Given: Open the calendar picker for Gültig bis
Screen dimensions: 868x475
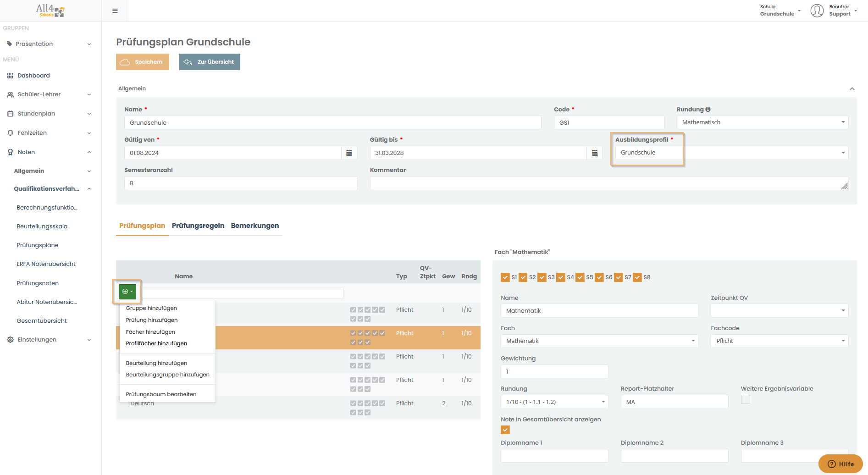Looking at the screenshot, I should click(595, 153).
